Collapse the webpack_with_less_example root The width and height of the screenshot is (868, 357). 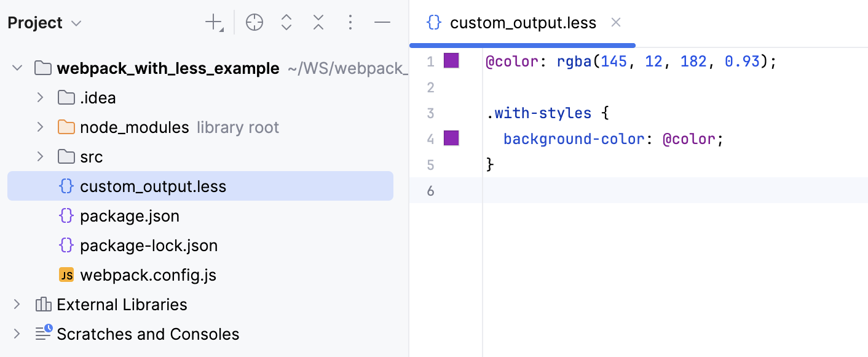coord(17,68)
